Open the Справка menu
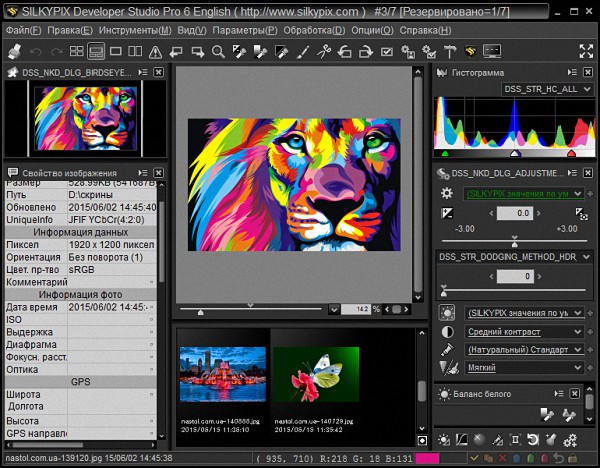Viewport: 600px width, 468px height. (426, 30)
